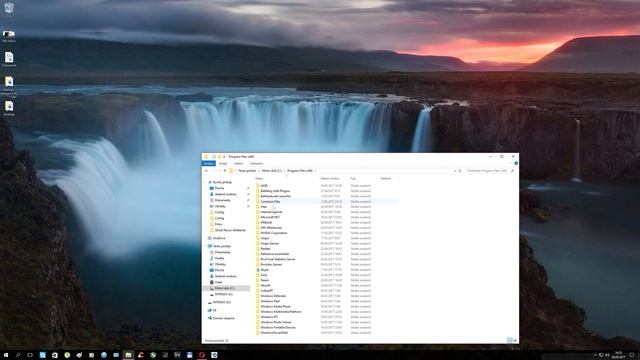Switch to the Domů ribbon tab
640x360 pixels.
223,164
